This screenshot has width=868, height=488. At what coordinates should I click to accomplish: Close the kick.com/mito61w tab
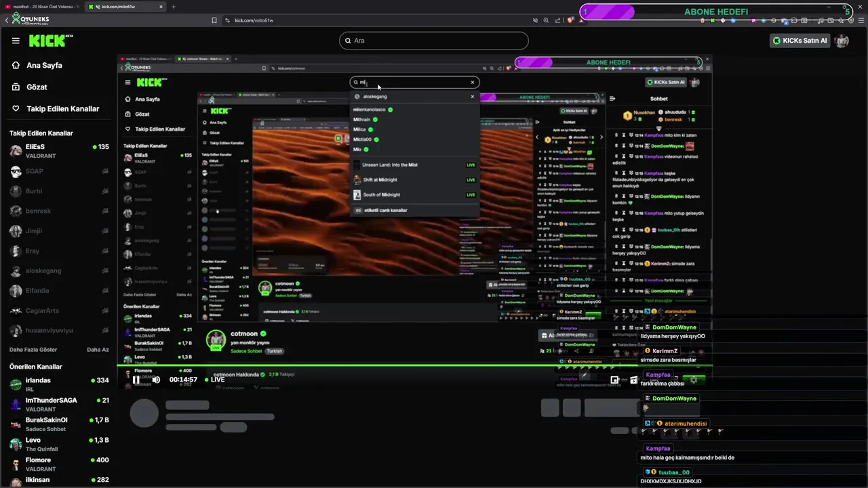click(161, 7)
